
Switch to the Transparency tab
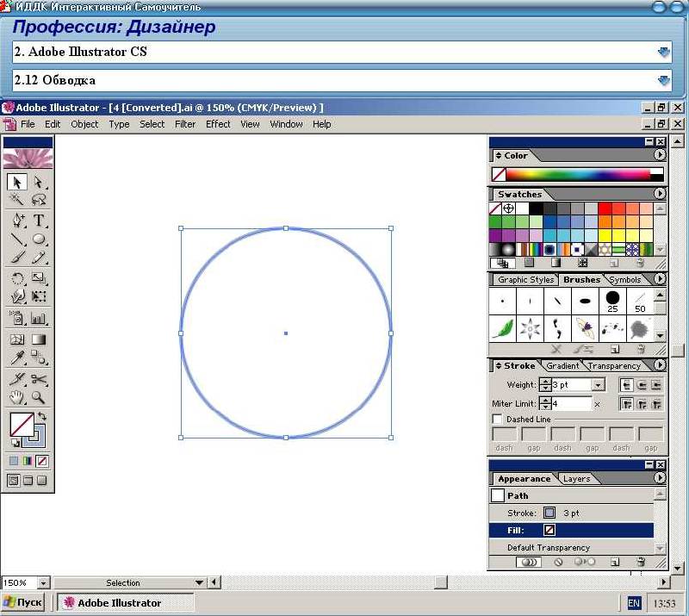614,366
